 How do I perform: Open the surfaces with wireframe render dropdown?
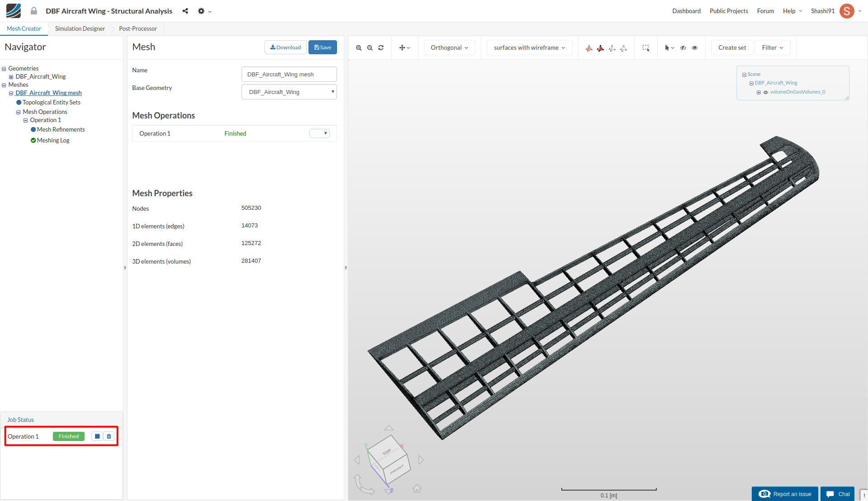pos(529,48)
